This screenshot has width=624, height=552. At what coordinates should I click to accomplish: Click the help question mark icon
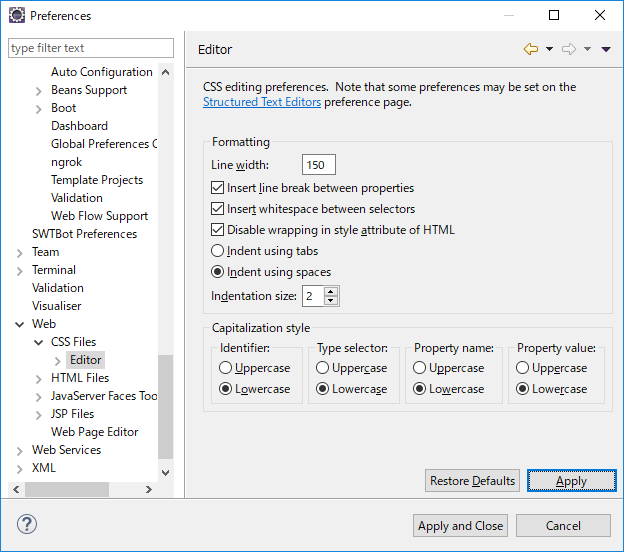27,525
